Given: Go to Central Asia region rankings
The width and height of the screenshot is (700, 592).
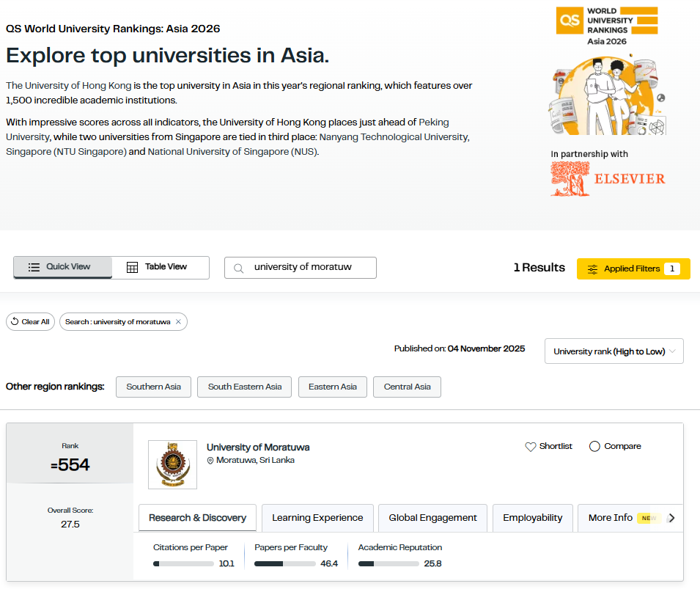Looking at the screenshot, I should click(x=407, y=387).
